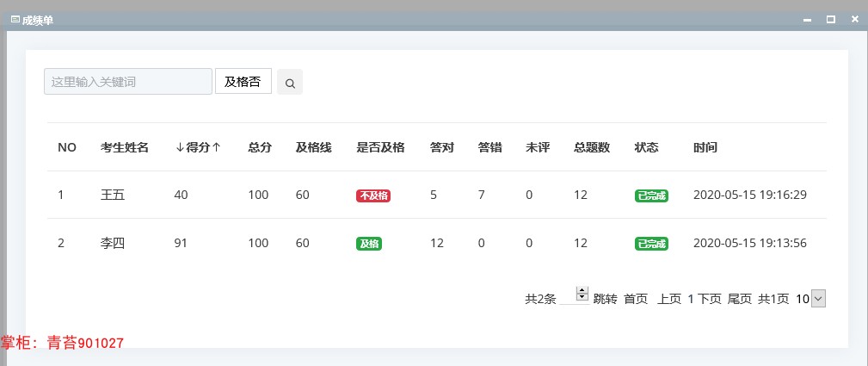Image resolution: width=868 pixels, height=366 pixels.
Task: Open the 及格否 filter dropdown
Action: coord(243,82)
